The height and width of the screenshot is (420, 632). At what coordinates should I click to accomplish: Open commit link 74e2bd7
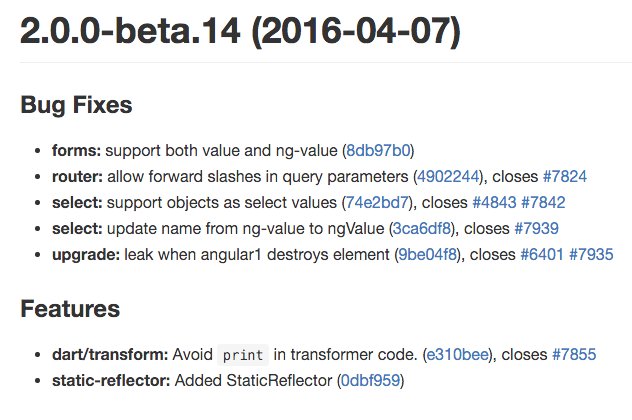pos(377,202)
